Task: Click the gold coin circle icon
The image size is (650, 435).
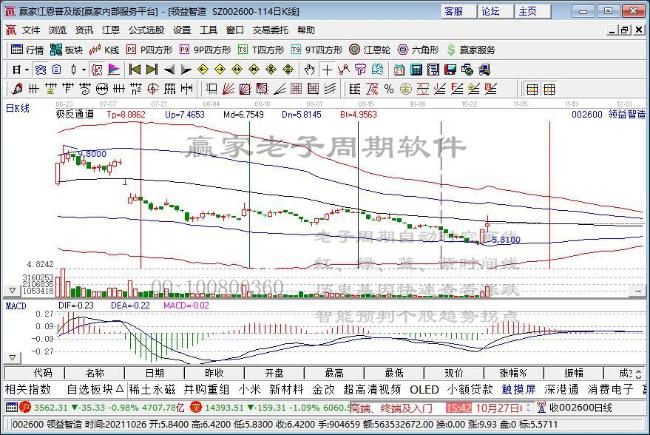Action: (x=406, y=89)
